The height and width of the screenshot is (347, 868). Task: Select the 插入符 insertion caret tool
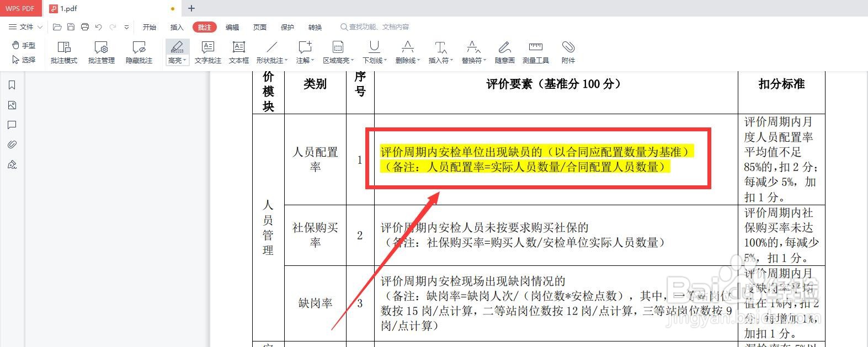(440, 47)
